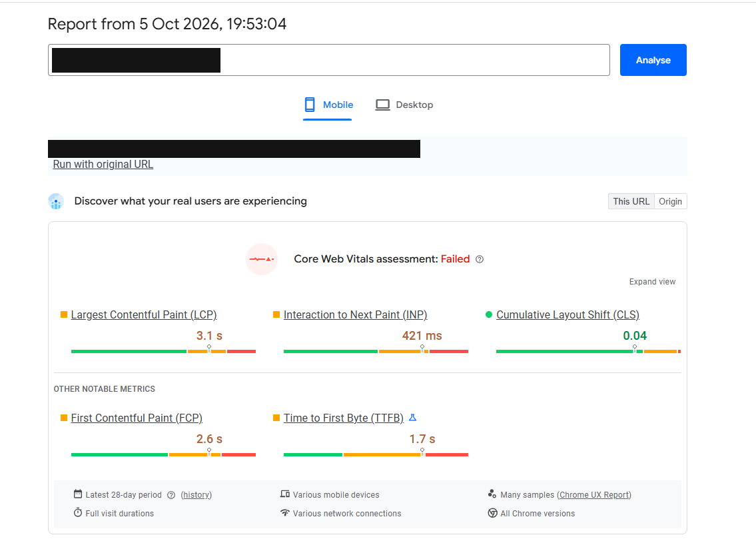Click the LCP distribution bar
Viewport: 756px width, 547px height.
click(163, 352)
